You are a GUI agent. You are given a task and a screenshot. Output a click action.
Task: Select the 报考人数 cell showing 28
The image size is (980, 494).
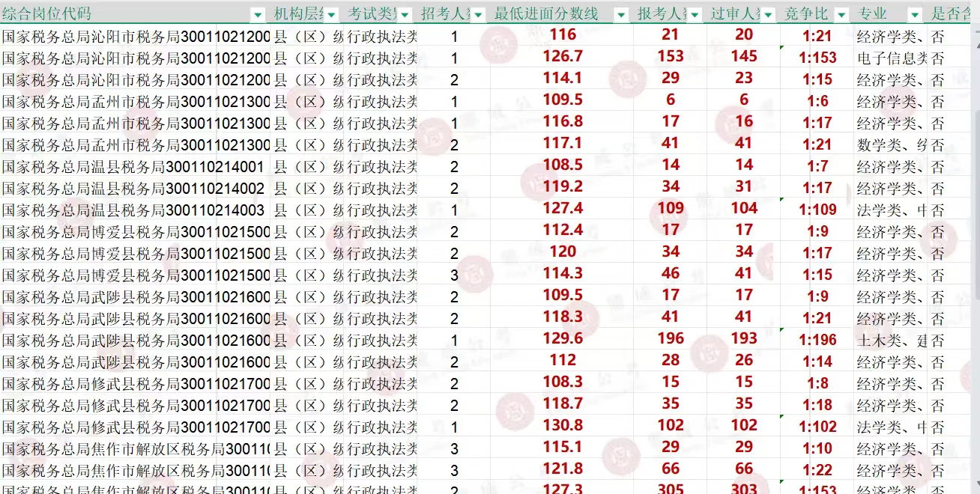[671, 360]
